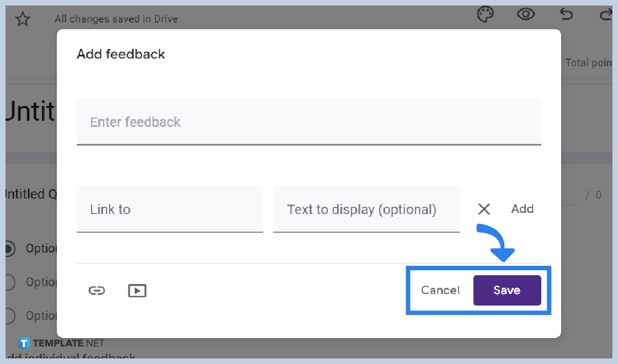Click the Cancel button
The image size is (618, 364).
440,290
